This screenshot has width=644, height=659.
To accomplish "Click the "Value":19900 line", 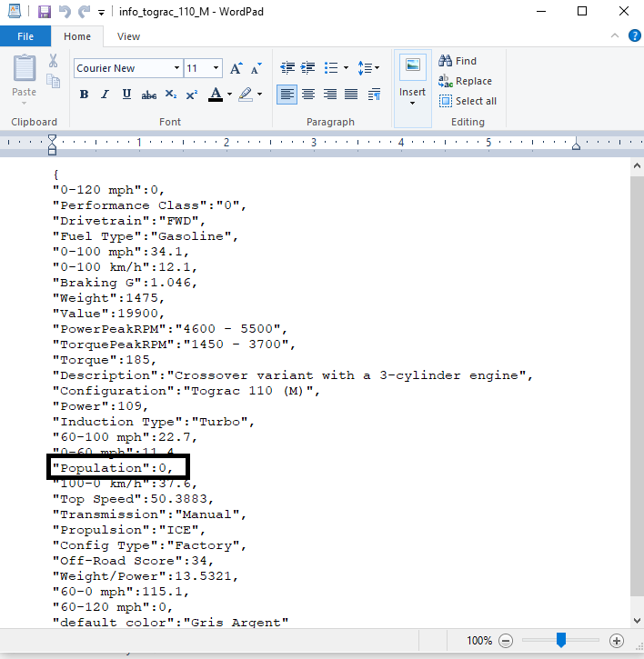I will pos(108,314).
